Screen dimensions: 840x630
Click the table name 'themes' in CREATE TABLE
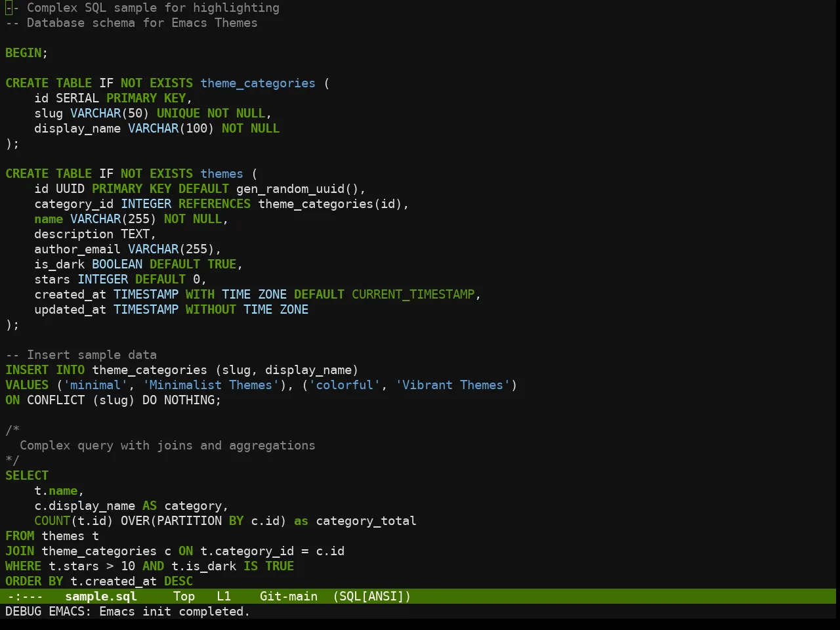[222, 174]
